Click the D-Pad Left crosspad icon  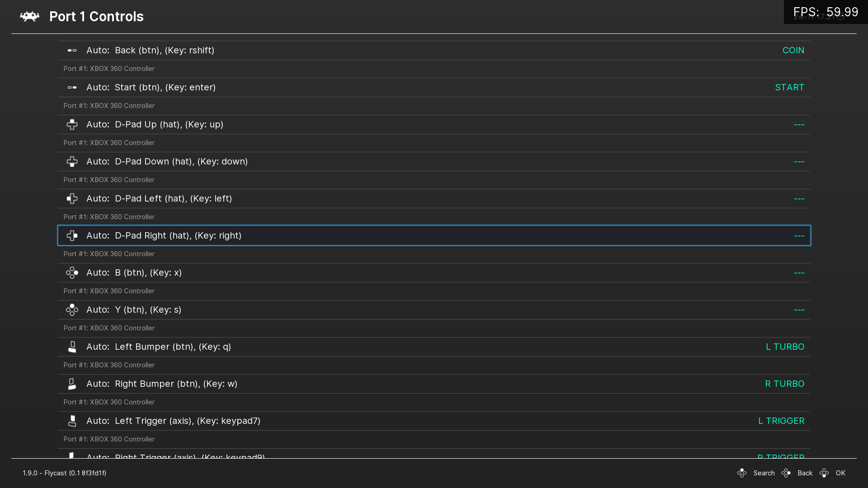tap(72, 198)
